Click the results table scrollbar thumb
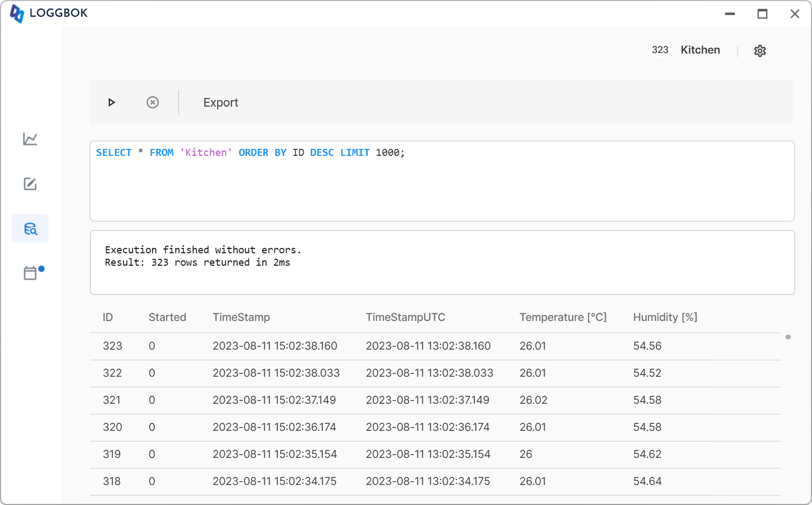The height and width of the screenshot is (505, 812). (x=788, y=337)
